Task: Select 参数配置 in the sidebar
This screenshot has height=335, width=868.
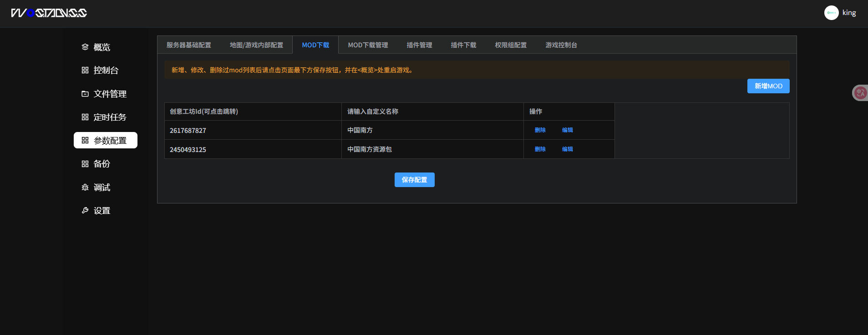Action: coord(106,140)
